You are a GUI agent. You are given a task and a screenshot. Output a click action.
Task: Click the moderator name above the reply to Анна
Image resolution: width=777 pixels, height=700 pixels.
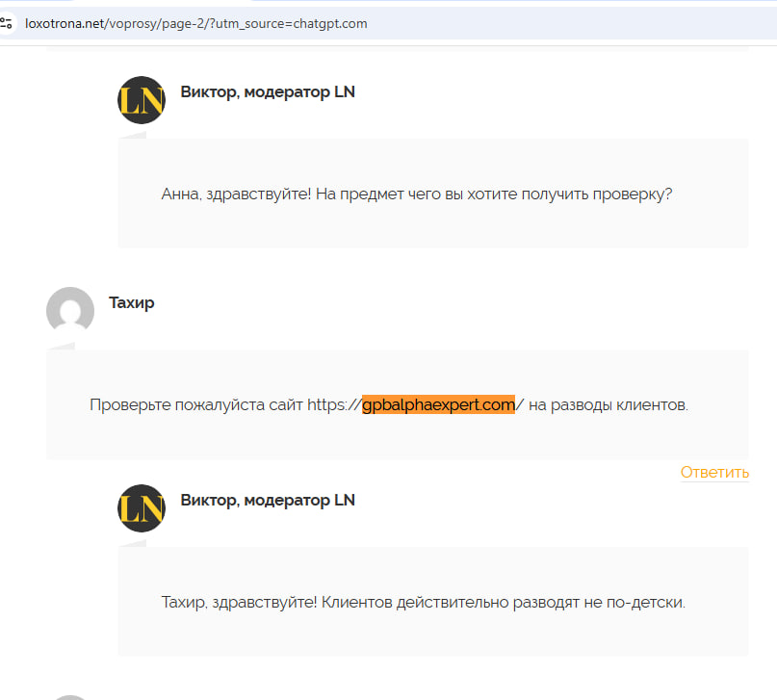[267, 92]
